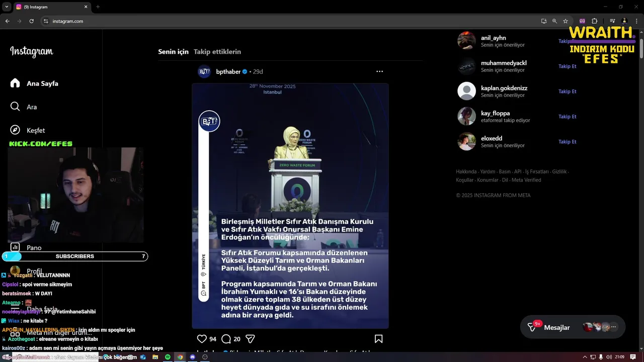644x362 pixels.
Task: Open the Hakkında footer link
Action: [466, 171]
